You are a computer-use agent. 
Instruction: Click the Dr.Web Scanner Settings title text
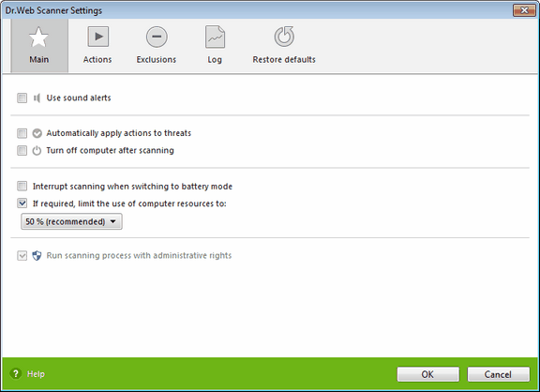pyautogui.click(x=53, y=10)
